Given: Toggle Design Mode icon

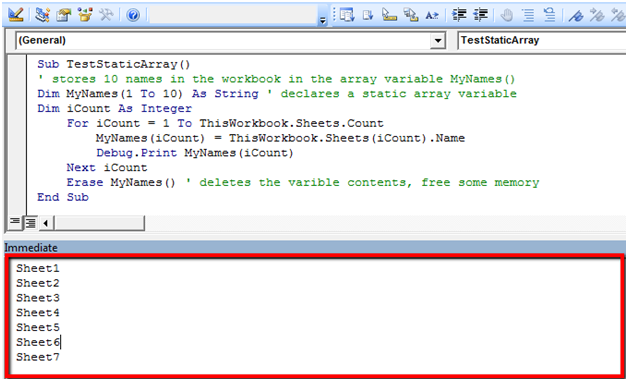Looking at the screenshot, I should pos(16,15).
